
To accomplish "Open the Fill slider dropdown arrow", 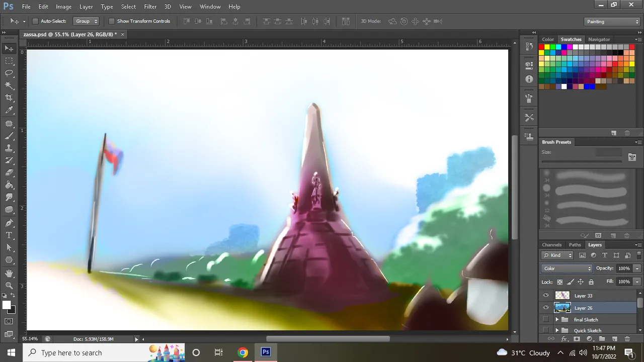I will point(637,282).
